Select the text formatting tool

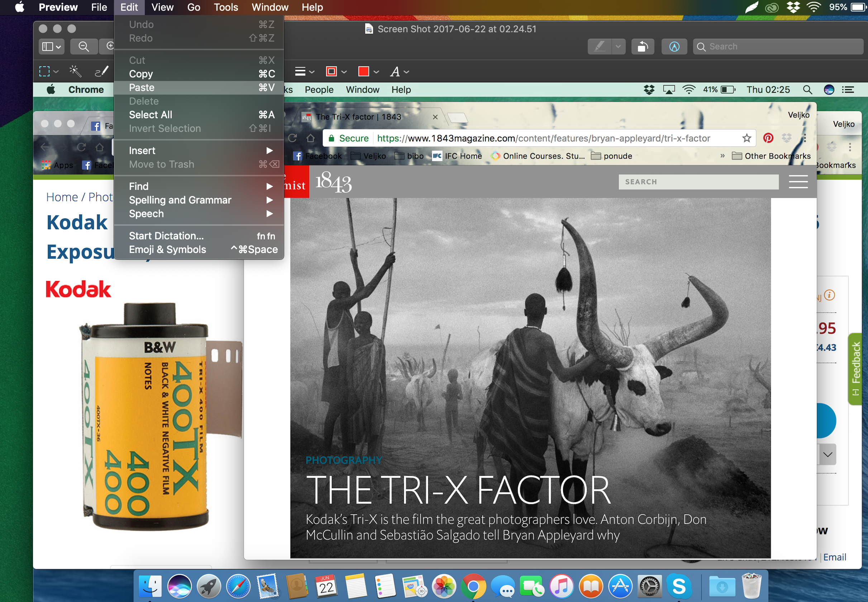tap(396, 72)
